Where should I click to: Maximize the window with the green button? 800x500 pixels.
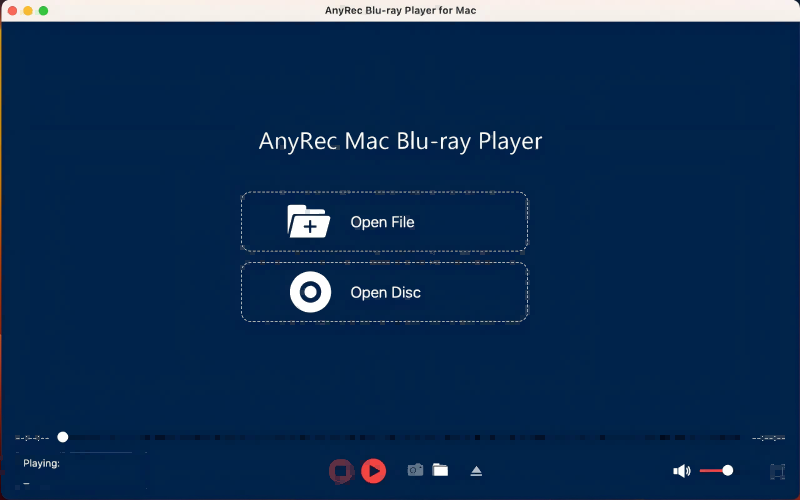(43, 11)
